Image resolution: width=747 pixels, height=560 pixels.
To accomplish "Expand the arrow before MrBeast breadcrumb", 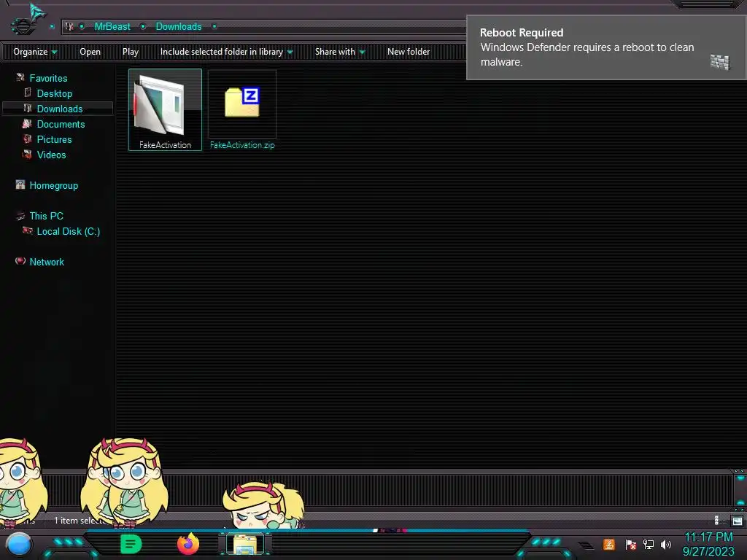I will coord(82,27).
